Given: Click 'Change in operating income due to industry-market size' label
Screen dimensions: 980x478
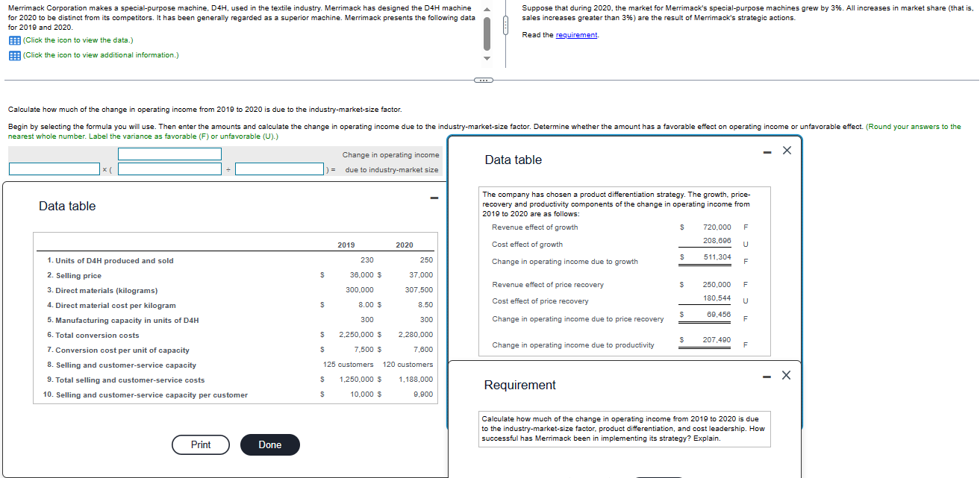Looking at the screenshot, I should pos(391,162).
